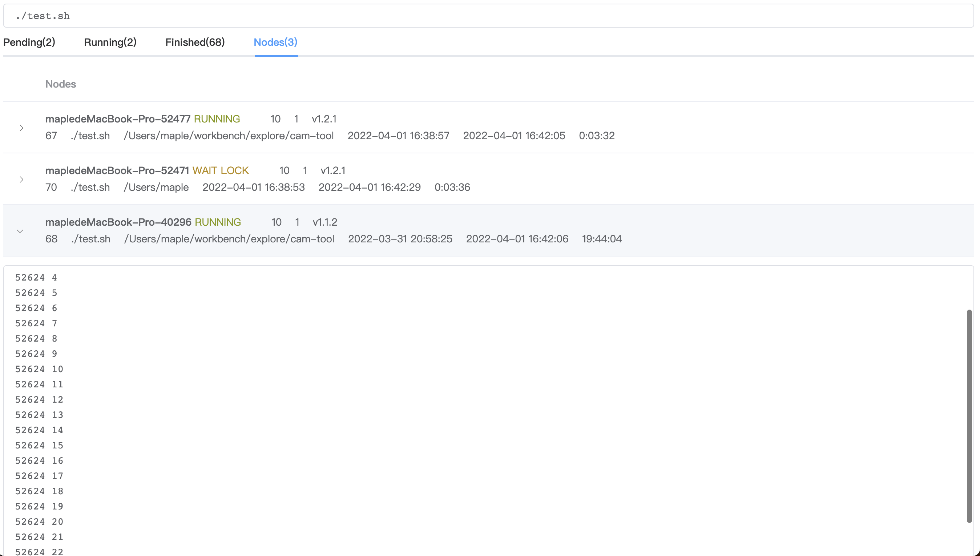Expand the mapledeMacBook-Pro-52471 node row
The image size is (980, 556).
[21, 180]
